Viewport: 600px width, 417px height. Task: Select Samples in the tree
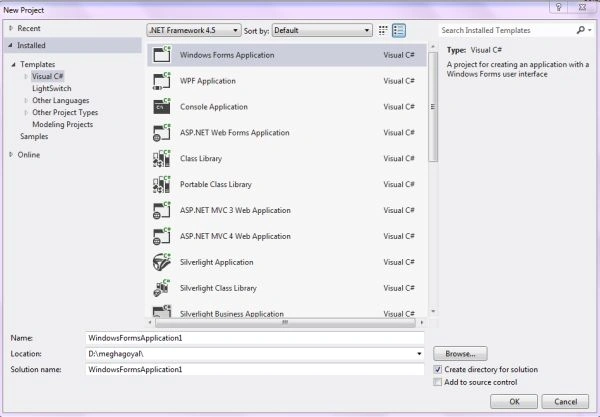tap(34, 136)
